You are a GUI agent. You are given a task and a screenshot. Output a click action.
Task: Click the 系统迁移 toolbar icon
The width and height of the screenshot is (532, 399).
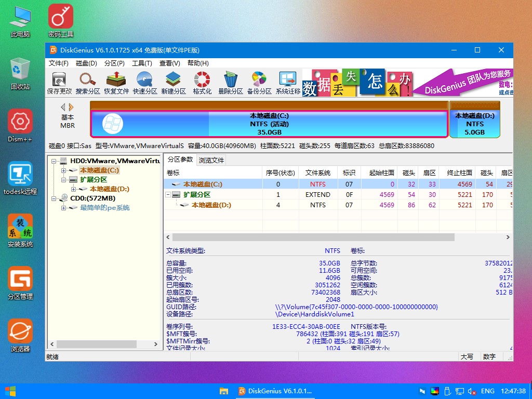288,83
